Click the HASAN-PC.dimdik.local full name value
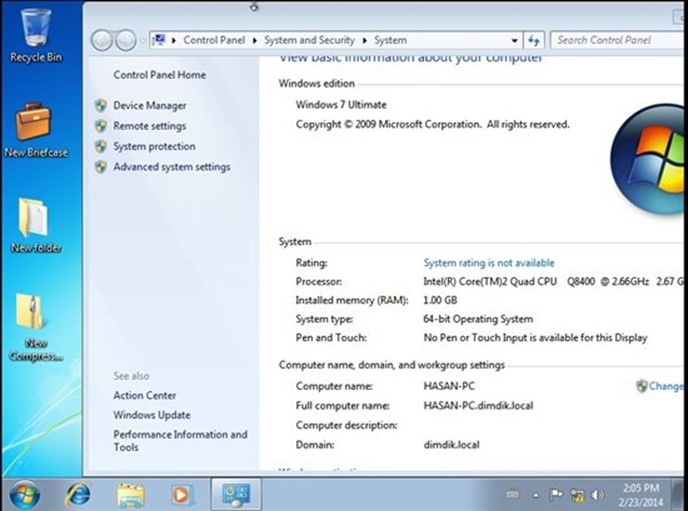688x511 pixels. coord(478,405)
